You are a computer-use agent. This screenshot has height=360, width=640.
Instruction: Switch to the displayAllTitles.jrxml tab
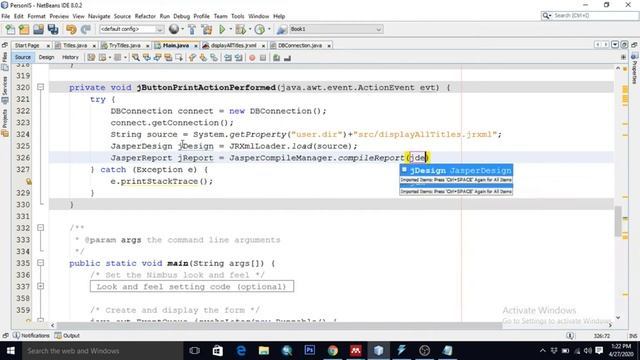(x=234, y=45)
